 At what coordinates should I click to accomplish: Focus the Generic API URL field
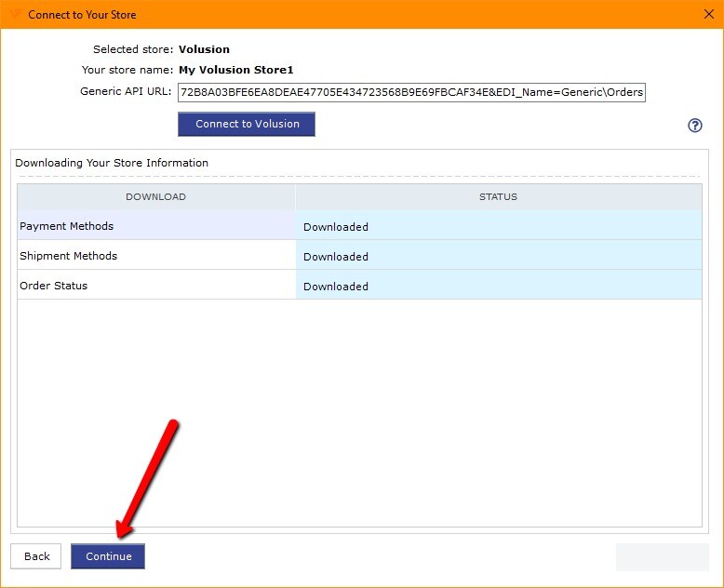pos(411,92)
